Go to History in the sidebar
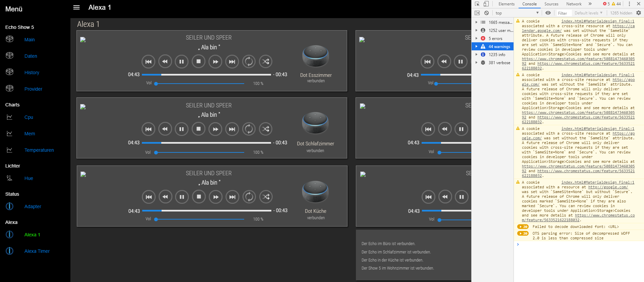Viewport: 644px width, 282px height. click(x=32, y=73)
